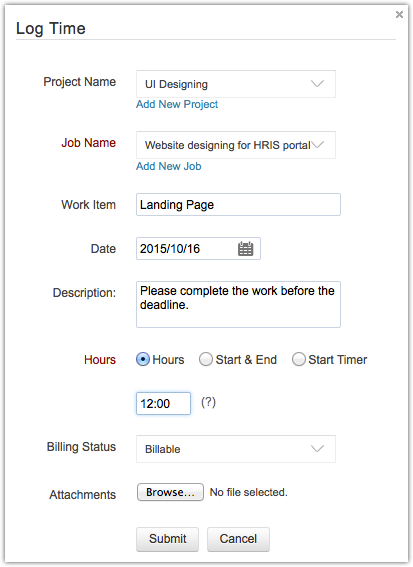Click into the Description text area
413x567 pixels.
click(x=238, y=304)
